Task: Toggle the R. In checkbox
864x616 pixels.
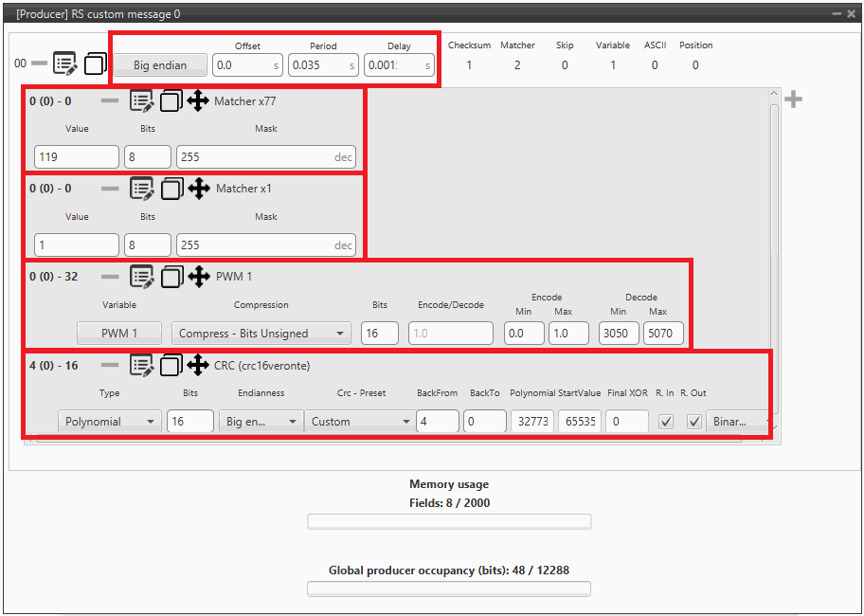Action: (x=666, y=422)
